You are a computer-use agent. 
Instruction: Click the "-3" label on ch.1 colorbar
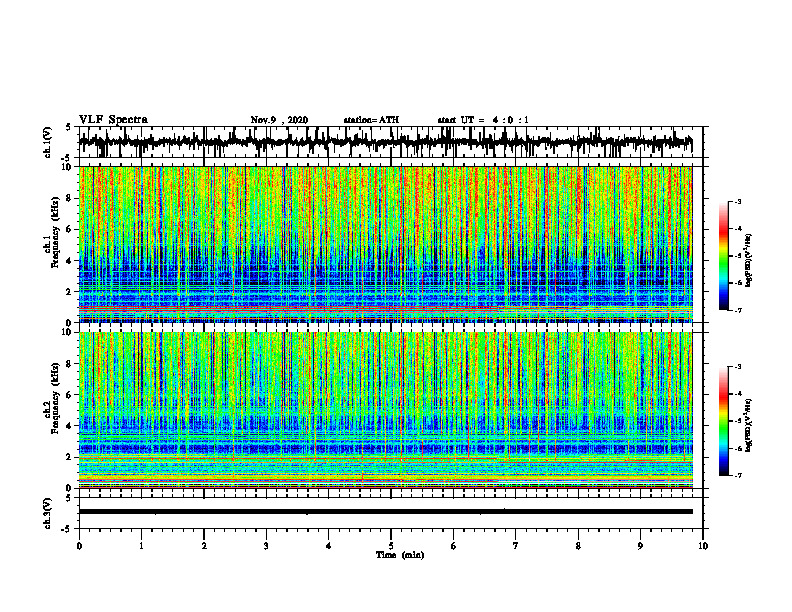738,201
